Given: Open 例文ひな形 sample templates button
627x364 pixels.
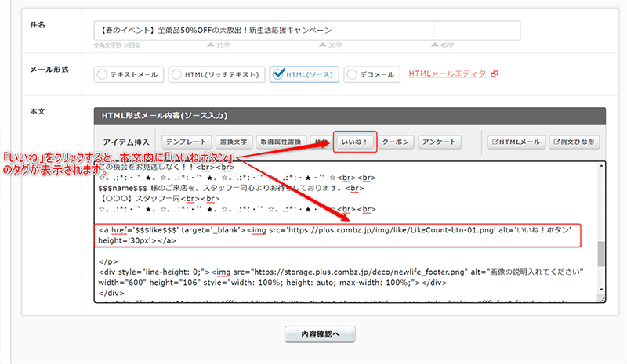Looking at the screenshot, I should tap(574, 142).
